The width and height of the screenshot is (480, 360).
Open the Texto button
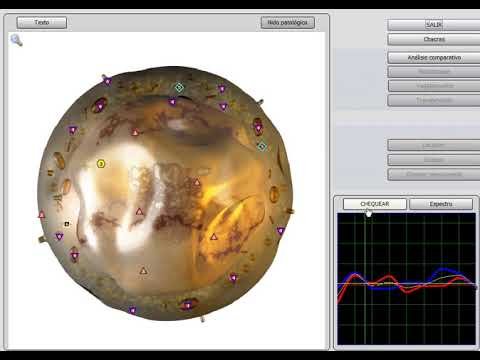(x=42, y=23)
